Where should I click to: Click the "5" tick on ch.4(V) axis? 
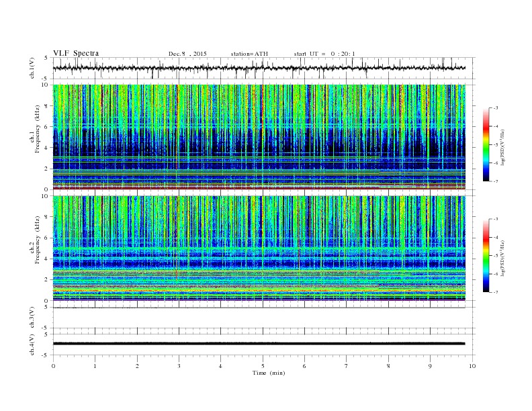(46, 334)
